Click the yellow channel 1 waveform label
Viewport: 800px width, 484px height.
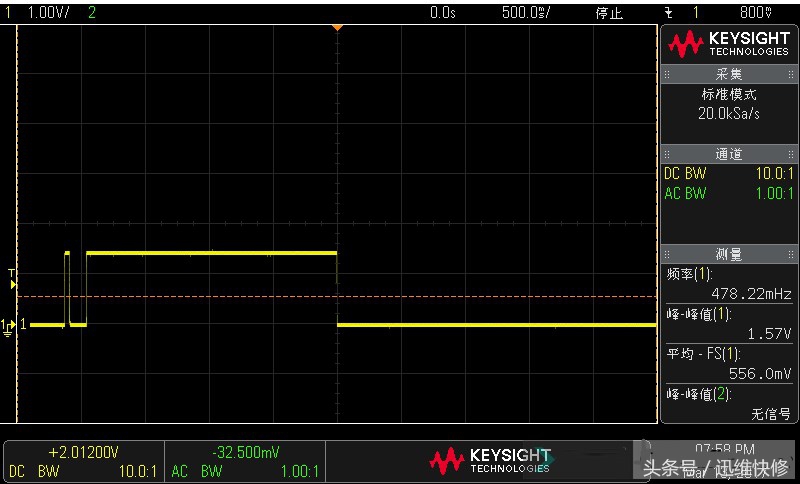point(23,324)
